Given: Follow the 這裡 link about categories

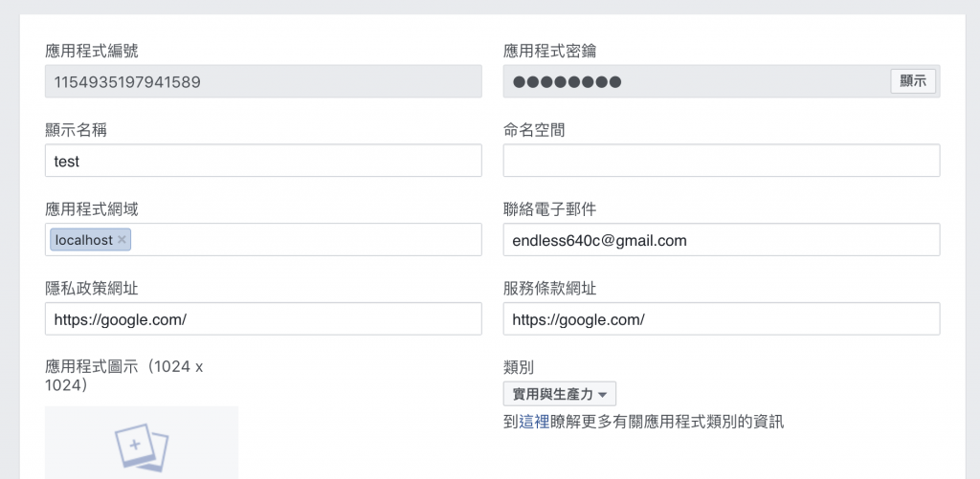Looking at the screenshot, I should click(534, 423).
